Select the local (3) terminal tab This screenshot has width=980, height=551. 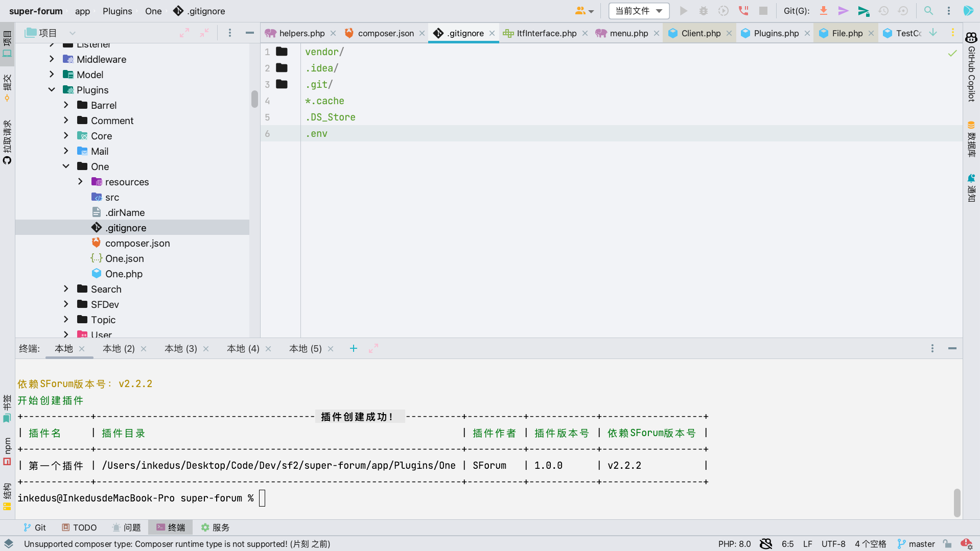coord(180,348)
